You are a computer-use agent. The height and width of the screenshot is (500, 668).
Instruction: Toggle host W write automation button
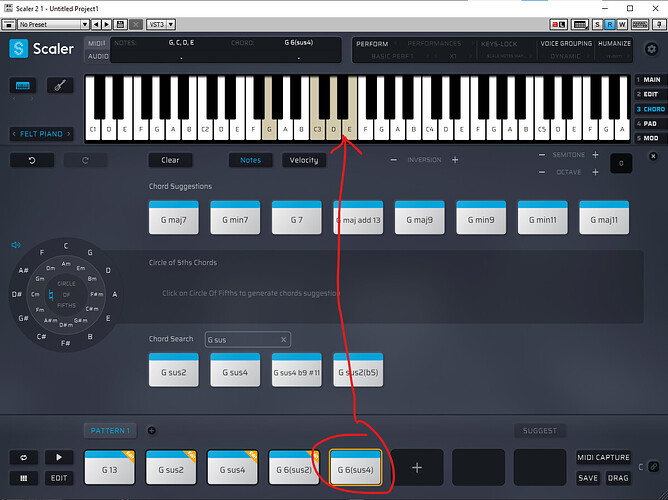click(622, 24)
